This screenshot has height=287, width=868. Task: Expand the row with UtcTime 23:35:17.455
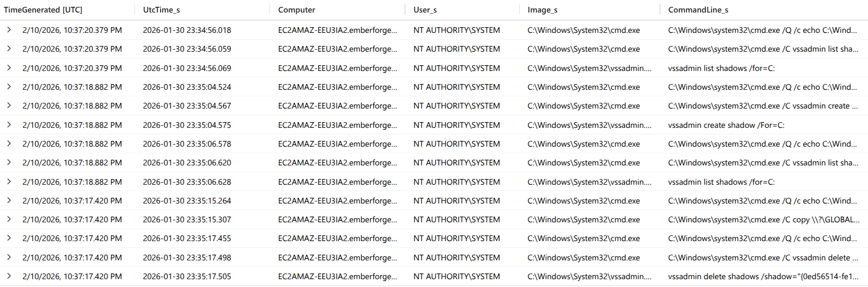(9, 238)
